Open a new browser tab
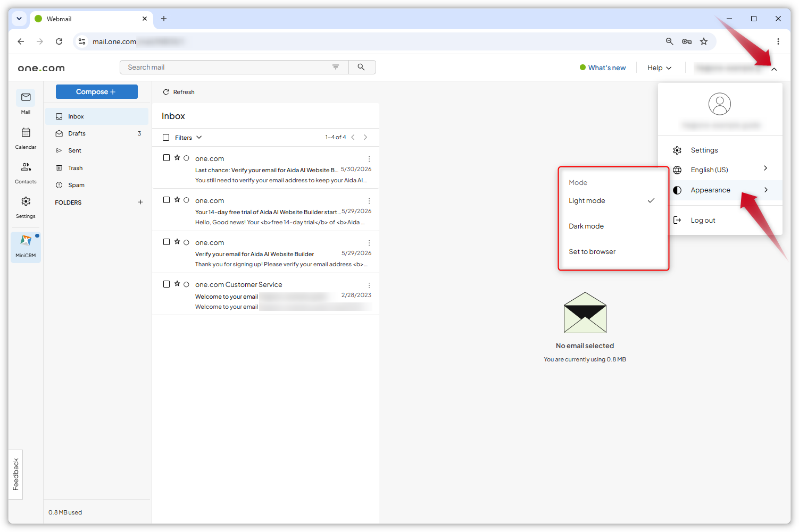799x532 pixels. pos(164,19)
